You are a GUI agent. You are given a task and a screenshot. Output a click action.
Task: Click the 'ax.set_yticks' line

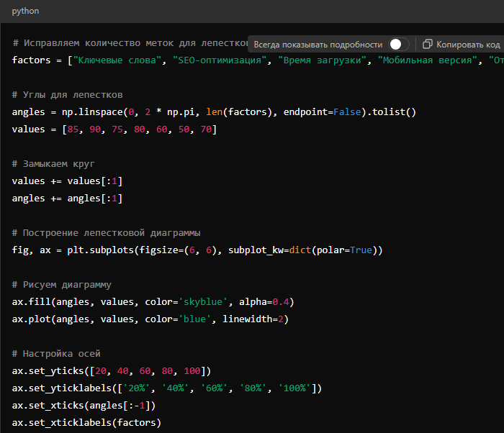111,371
